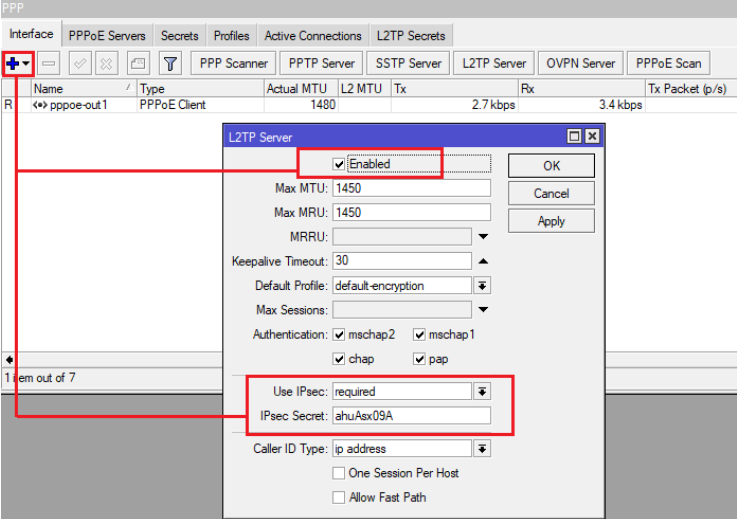
Task: Click the IPsec Secret input field
Action: [410, 416]
